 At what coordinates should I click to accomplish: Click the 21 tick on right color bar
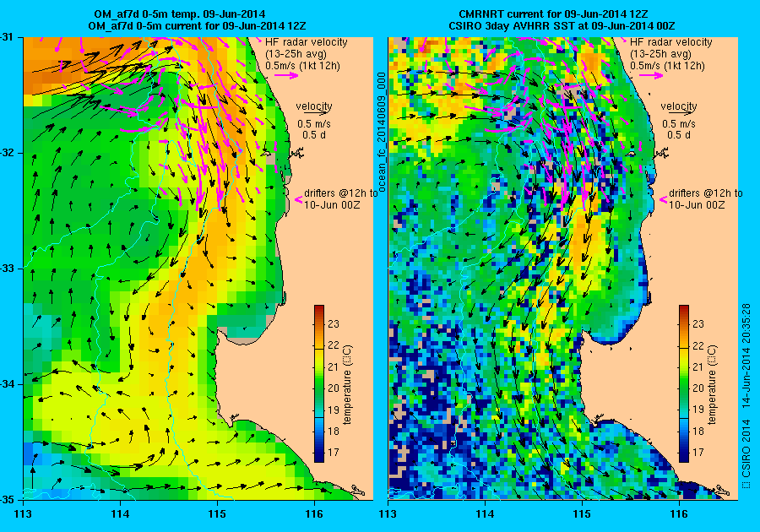coord(698,366)
